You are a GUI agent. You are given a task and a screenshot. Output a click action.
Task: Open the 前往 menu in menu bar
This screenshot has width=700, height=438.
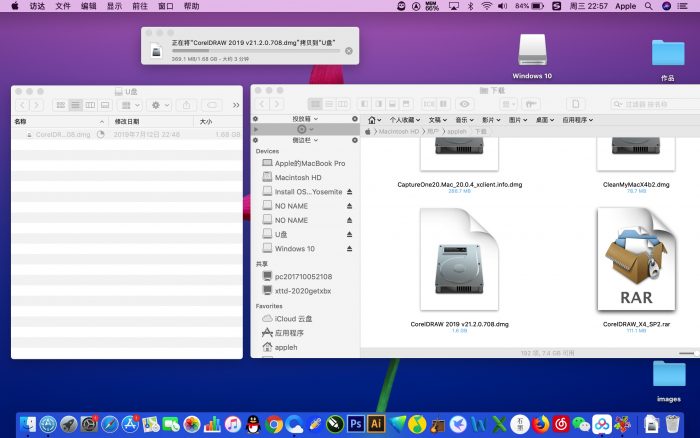point(140,6)
